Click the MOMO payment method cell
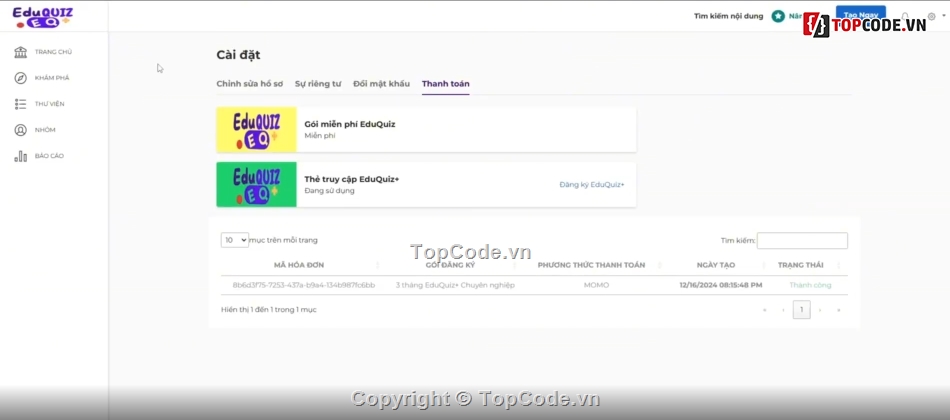Image resolution: width=950 pixels, height=420 pixels. point(596,285)
